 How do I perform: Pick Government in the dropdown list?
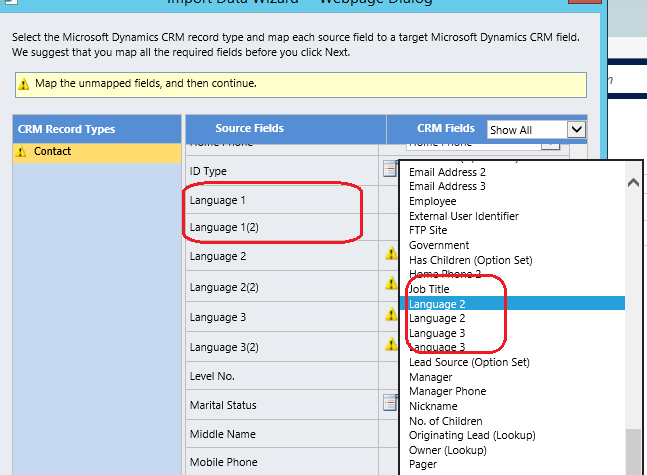pyautogui.click(x=439, y=245)
